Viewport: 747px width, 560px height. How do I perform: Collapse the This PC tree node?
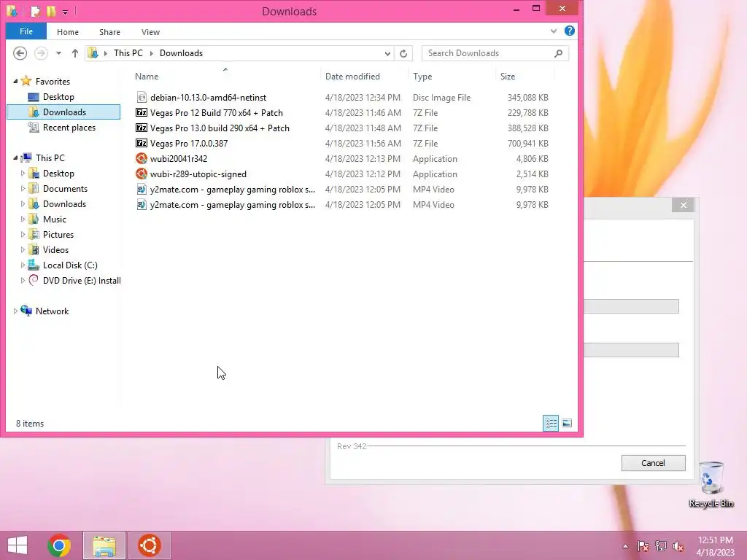point(15,157)
